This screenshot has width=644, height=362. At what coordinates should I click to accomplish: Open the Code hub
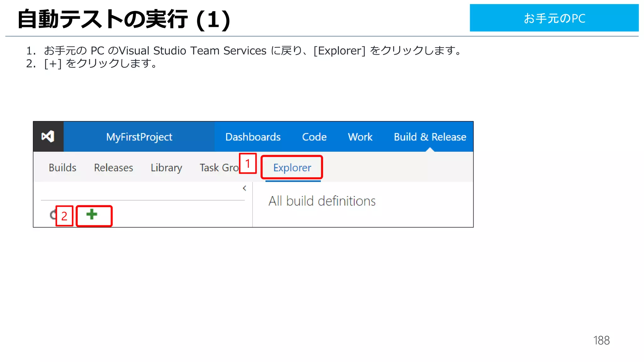314,137
